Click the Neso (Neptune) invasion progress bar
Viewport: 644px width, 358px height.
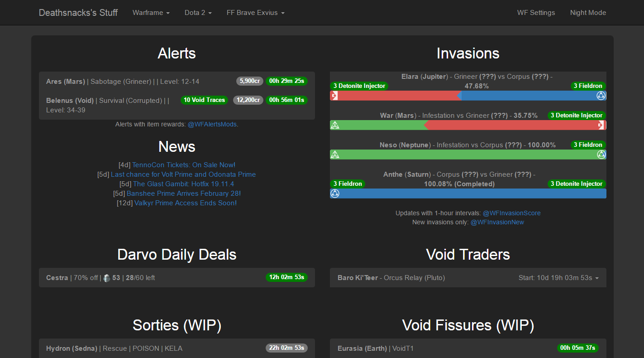coord(468,155)
